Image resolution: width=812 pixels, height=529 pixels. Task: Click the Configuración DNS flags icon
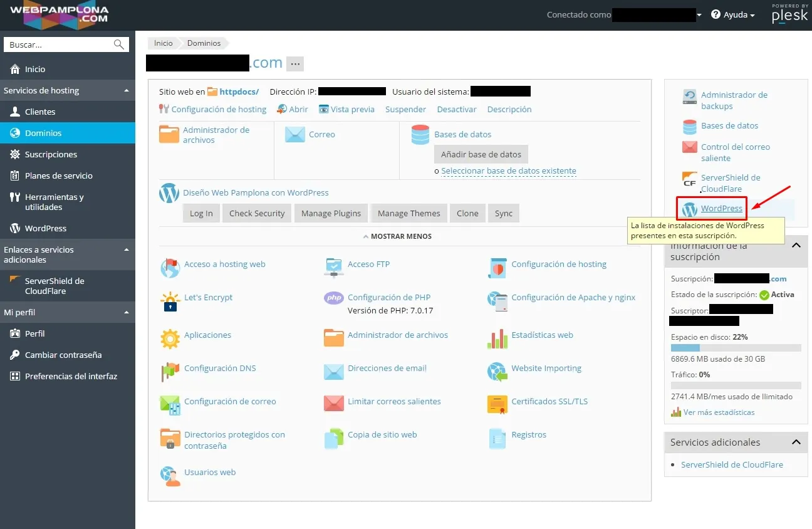coord(170,371)
